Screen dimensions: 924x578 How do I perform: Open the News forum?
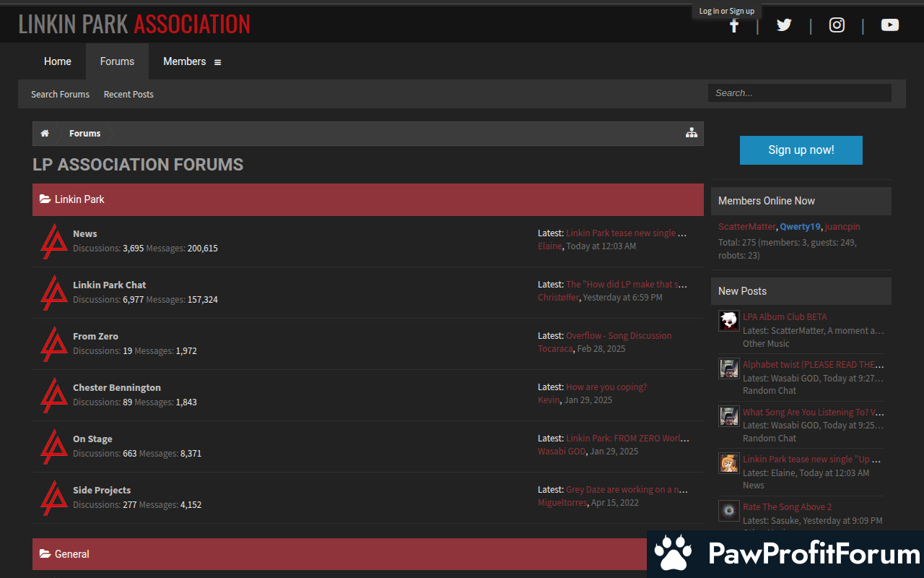pyautogui.click(x=85, y=234)
